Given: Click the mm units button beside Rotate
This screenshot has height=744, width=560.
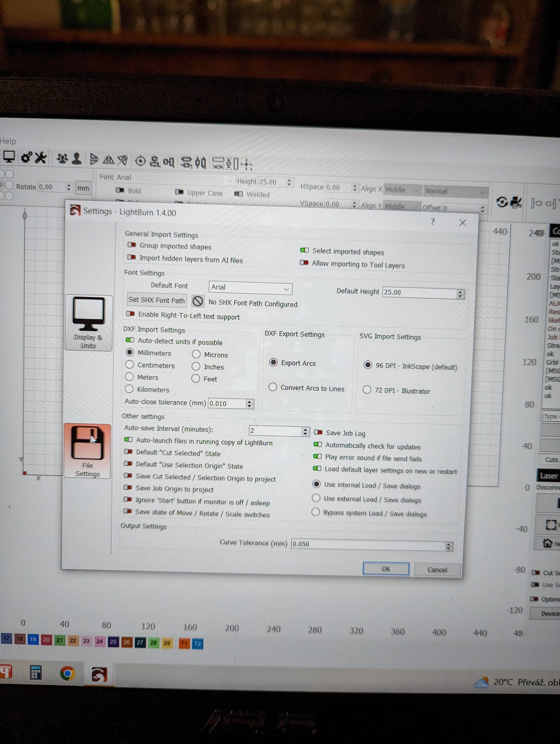Looking at the screenshot, I should [x=83, y=188].
